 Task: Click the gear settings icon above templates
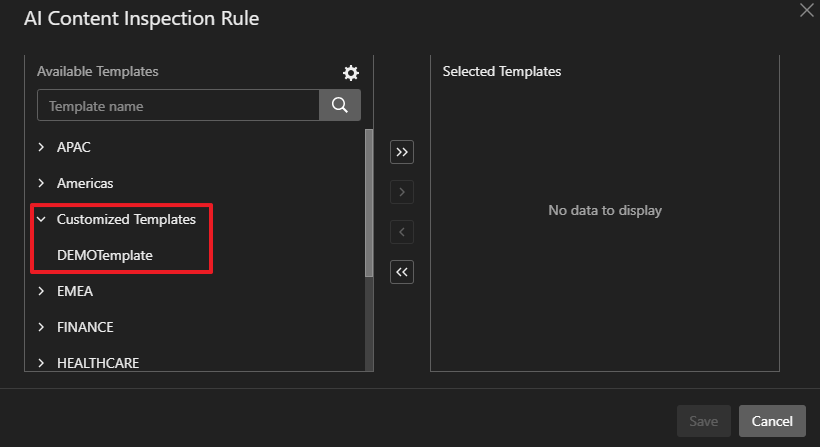[350, 73]
